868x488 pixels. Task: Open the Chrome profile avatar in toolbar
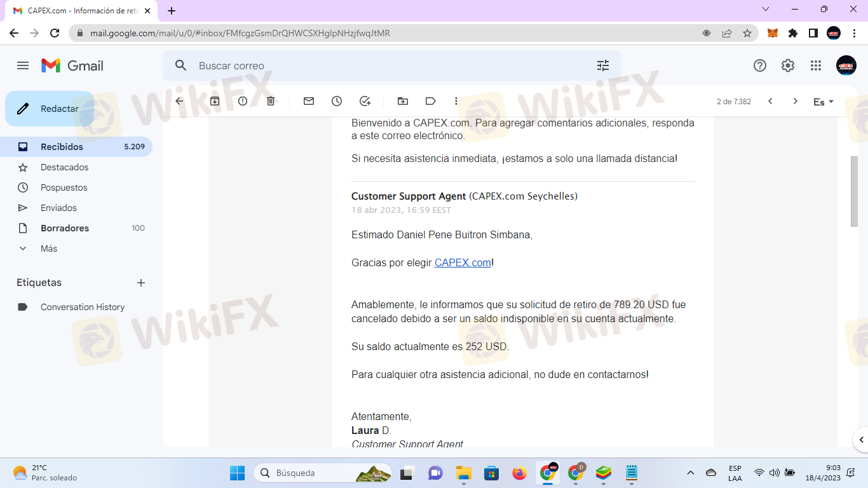point(834,33)
